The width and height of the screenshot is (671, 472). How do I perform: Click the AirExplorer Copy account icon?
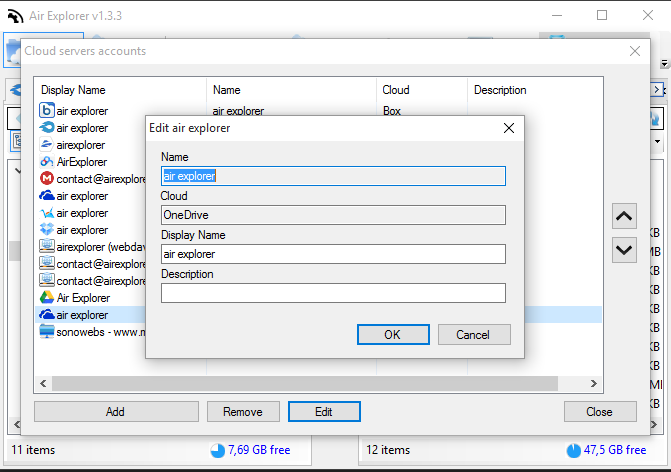[47, 161]
